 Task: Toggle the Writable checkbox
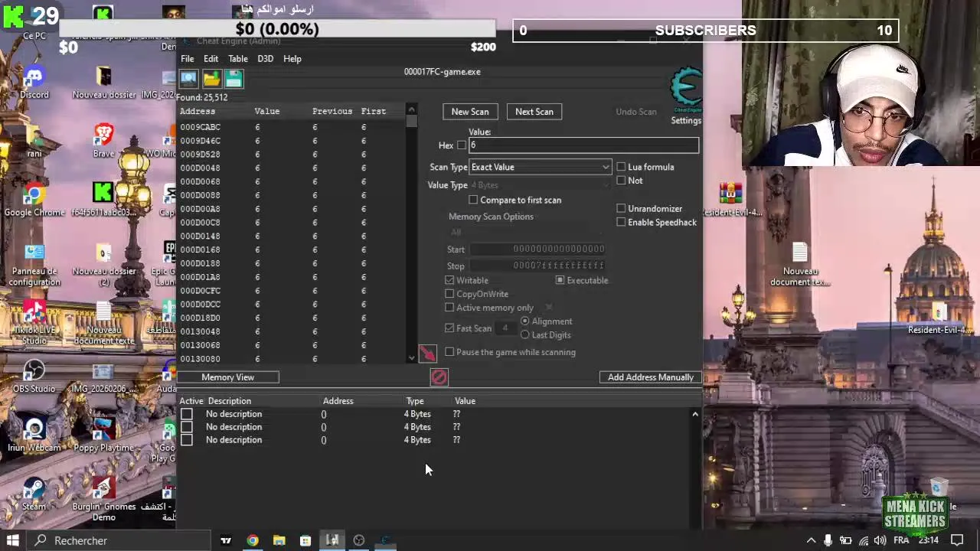tap(449, 281)
